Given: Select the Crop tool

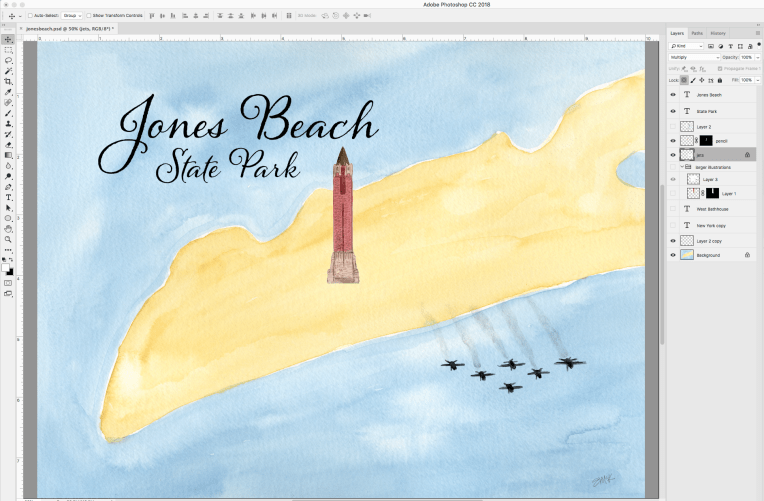Looking at the screenshot, I should pos(8,81).
